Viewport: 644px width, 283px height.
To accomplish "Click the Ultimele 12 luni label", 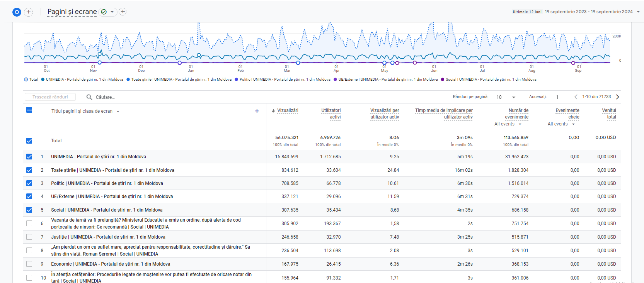I will click(527, 12).
